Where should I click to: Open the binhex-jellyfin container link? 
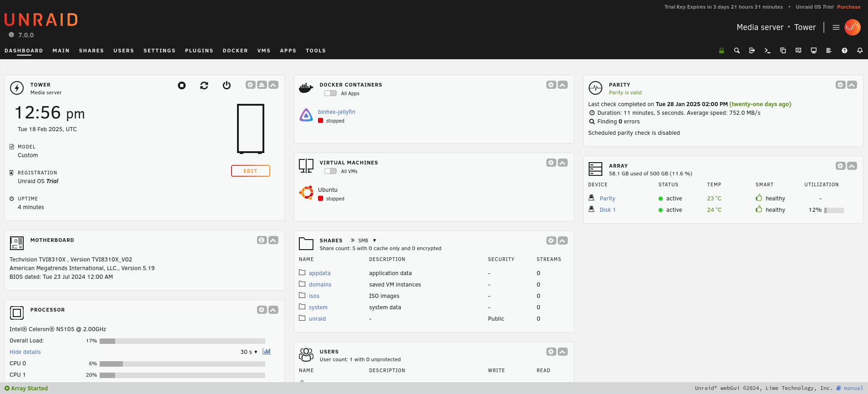(337, 112)
